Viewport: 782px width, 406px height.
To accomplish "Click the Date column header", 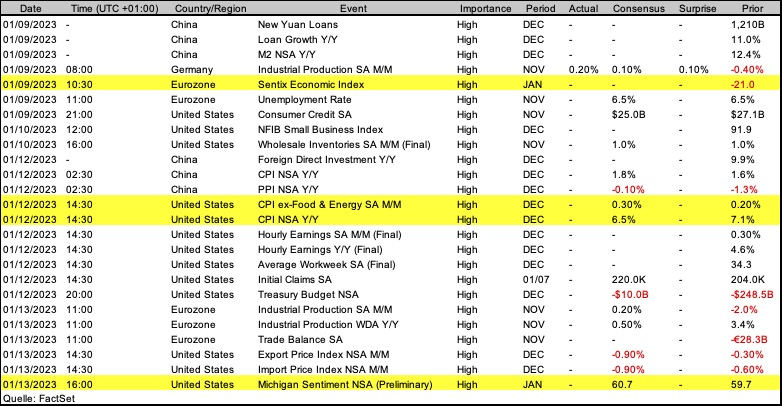I will (x=30, y=8).
